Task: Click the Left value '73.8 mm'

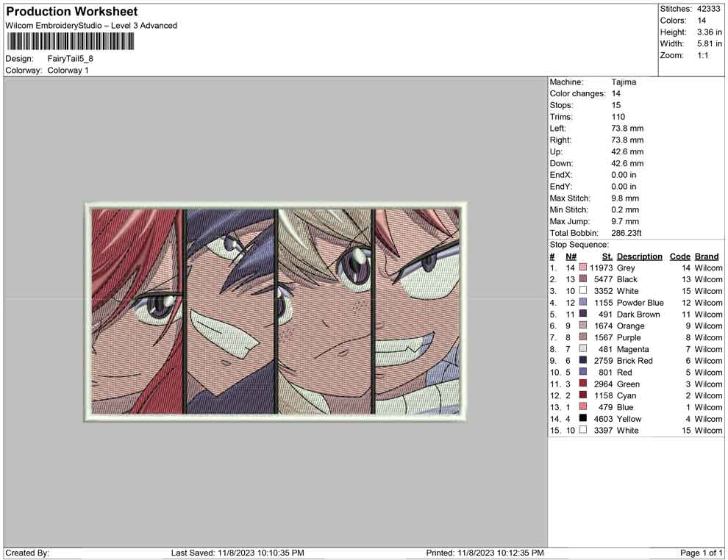Action: click(627, 129)
